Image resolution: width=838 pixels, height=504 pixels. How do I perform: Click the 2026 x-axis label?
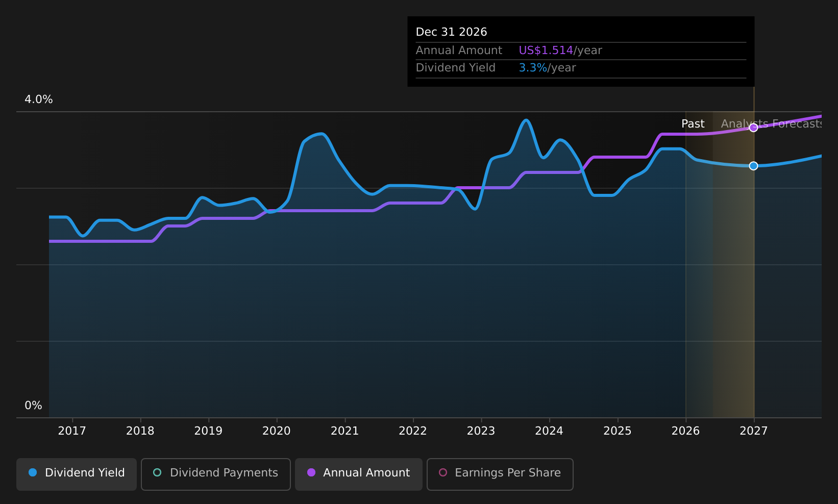click(686, 431)
